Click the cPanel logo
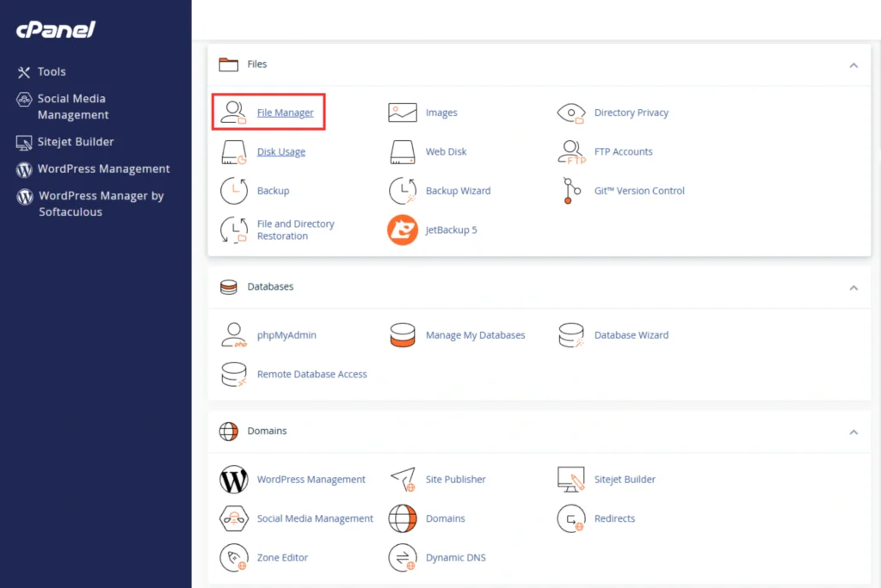Viewport: 881px width, 588px height. (x=56, y=29)
